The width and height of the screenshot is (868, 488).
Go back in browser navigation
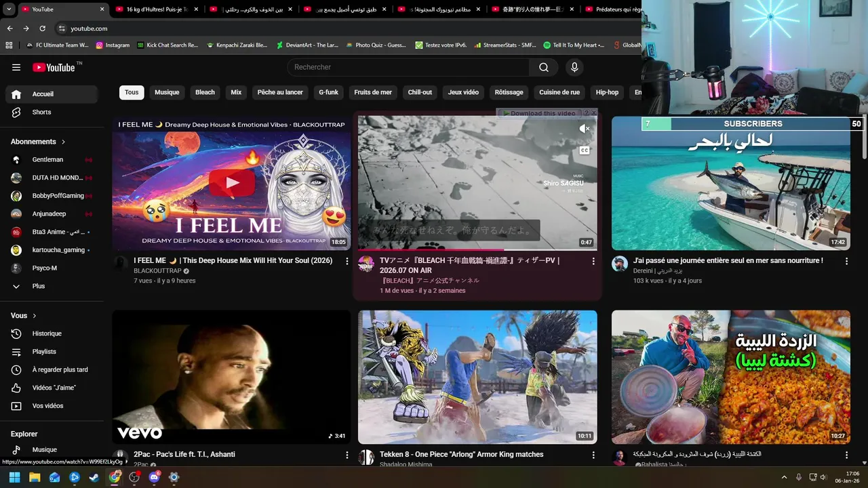9,28
